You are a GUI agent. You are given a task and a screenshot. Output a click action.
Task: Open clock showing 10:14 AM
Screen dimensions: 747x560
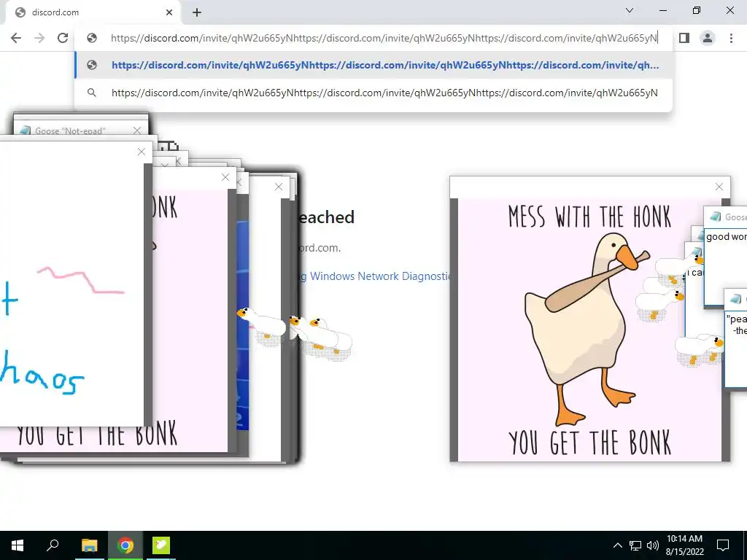[x=684, y=545]
